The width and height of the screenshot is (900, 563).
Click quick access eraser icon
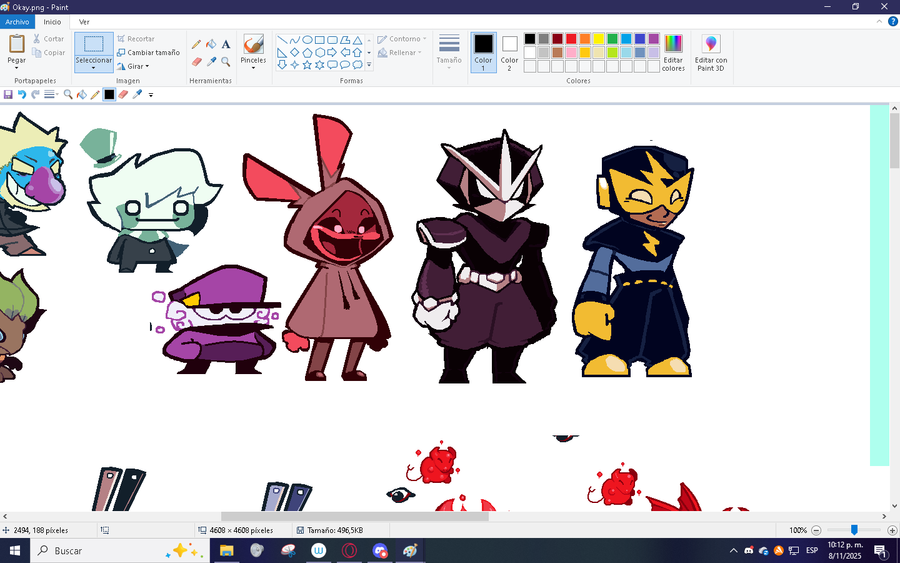tap(123, 94)
